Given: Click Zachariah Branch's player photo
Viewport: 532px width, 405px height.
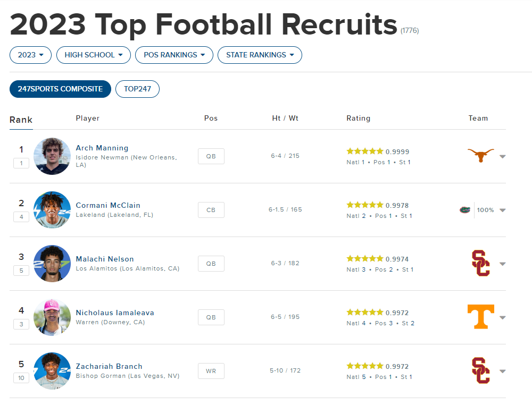Looking at the screenshot, I should pyautogui.click(x=52, y=370).
